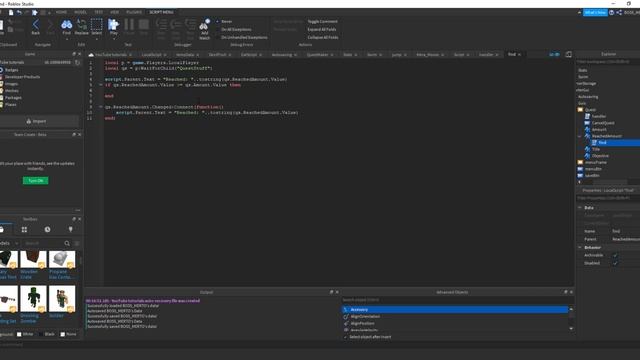The width and height of the screenshot is (640, 360).
Task: Click the green Turn ON button
Action: pyautogui.click(x=36, y=180)
